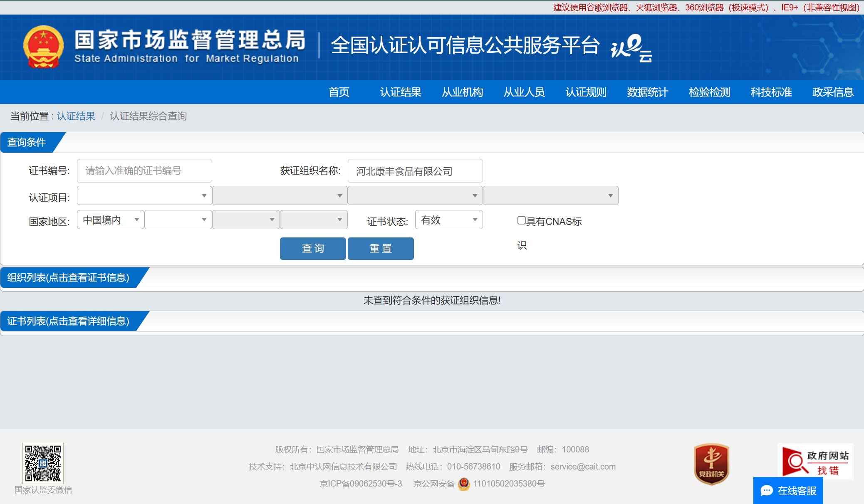Click the 11010502035380号 record link

tap(509, 484)
